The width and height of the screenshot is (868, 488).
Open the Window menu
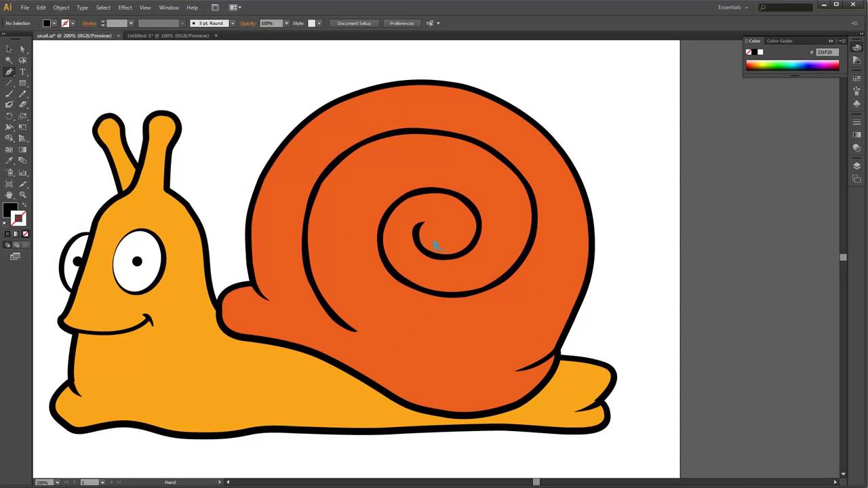pyautogui.click(x=169, y=7)
